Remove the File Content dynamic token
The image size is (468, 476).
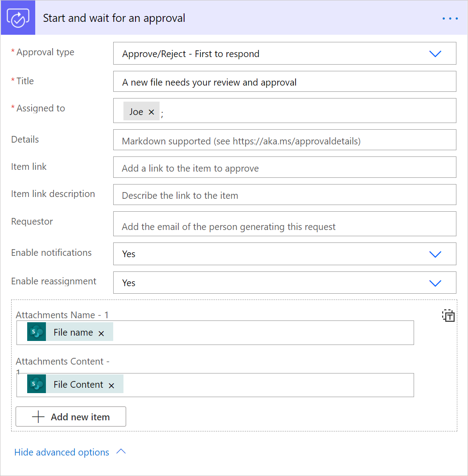(112, 385)
